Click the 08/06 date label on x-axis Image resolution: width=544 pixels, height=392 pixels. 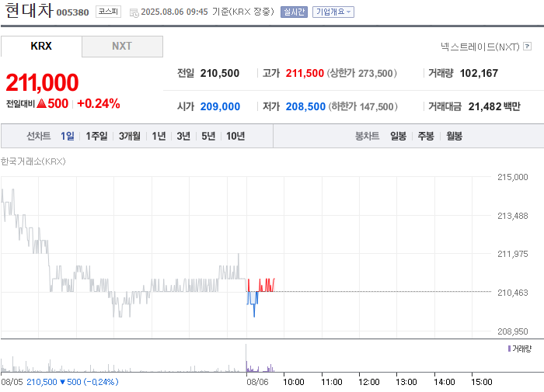tap(257, 382)
